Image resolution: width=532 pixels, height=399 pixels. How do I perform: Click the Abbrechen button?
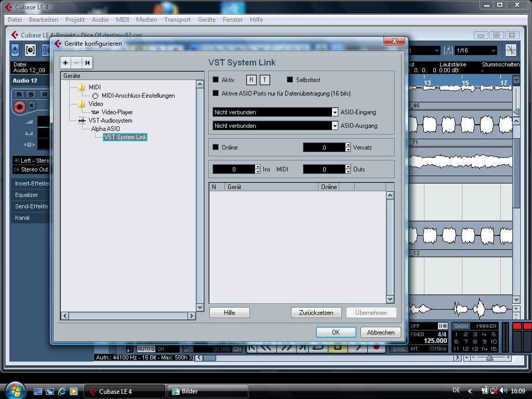point(381,332)
